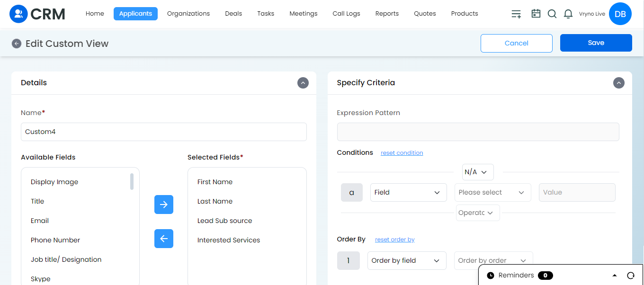Click the Expression Pattern field
This screenshot has height=285, width=644.
pos(478,132)
